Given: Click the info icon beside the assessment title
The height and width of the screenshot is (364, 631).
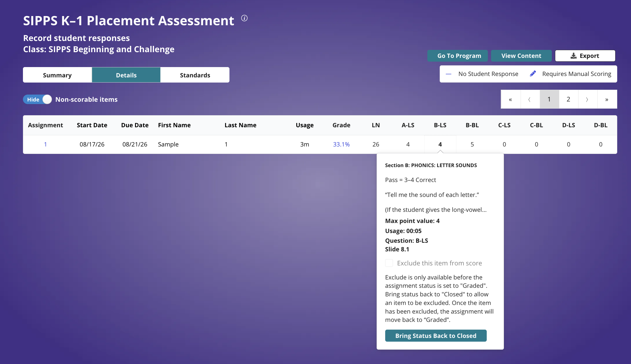Looking at the screenshot, I should (244, 18).
